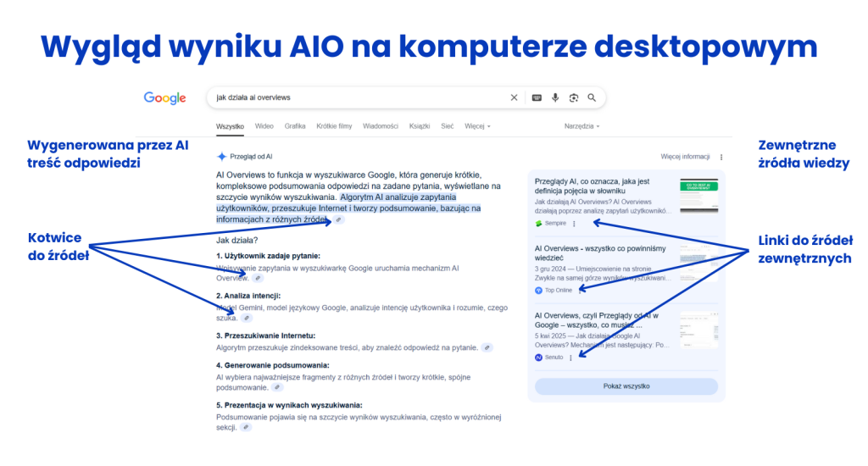Open the Senuto source thumbnail
This screenshot has width=868, height=466.
pos(698,330)
